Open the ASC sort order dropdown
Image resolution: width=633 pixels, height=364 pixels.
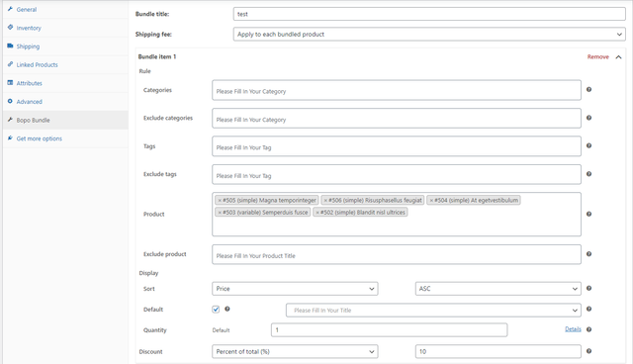[498, 289]
